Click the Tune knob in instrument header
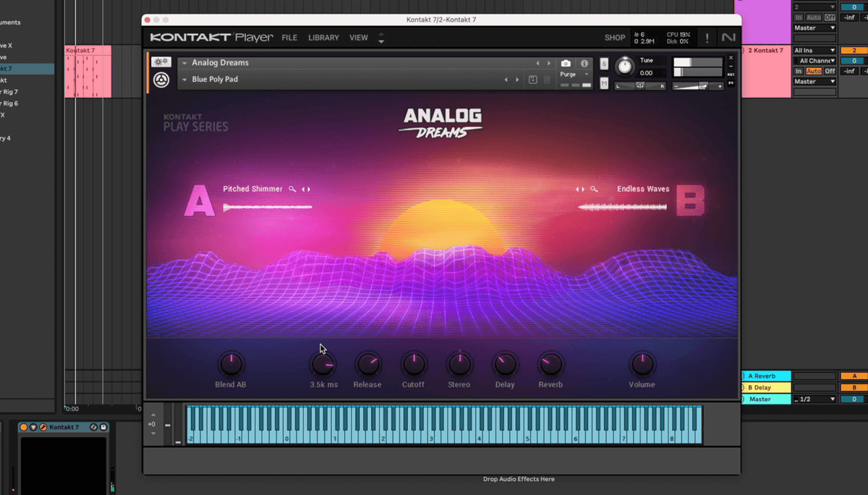 [624, 67]
